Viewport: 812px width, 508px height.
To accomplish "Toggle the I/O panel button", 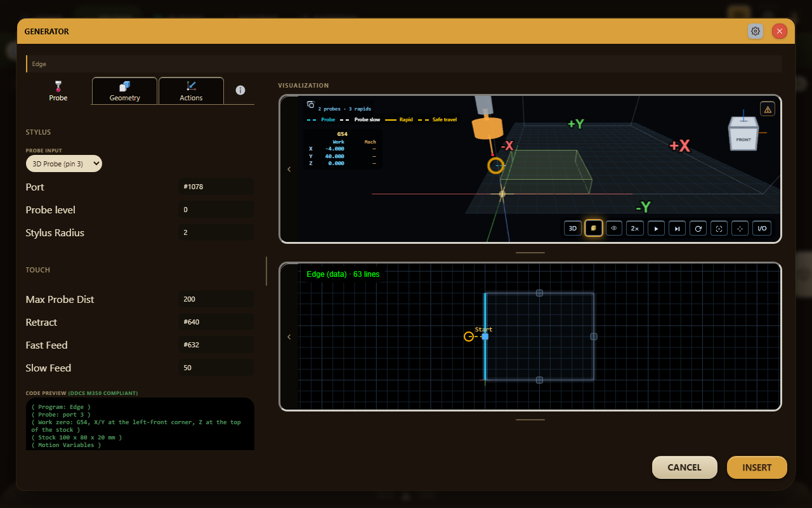I will click(762, 229).
